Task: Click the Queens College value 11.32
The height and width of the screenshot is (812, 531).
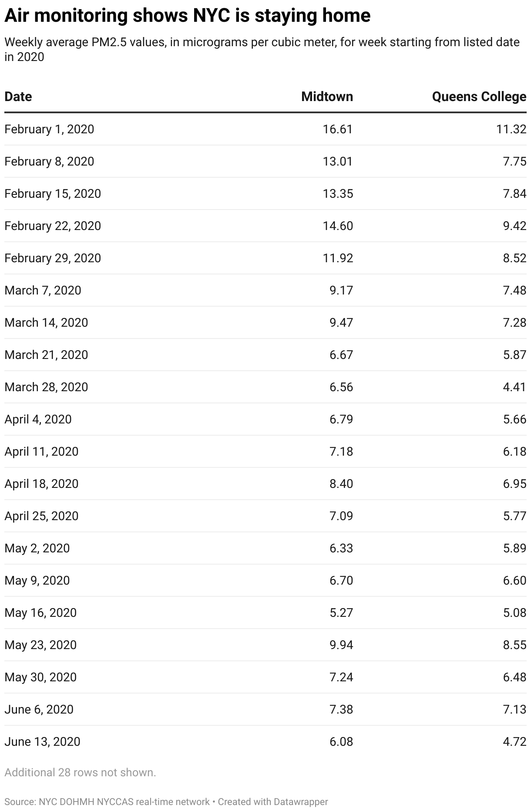Action: [511, 129]
